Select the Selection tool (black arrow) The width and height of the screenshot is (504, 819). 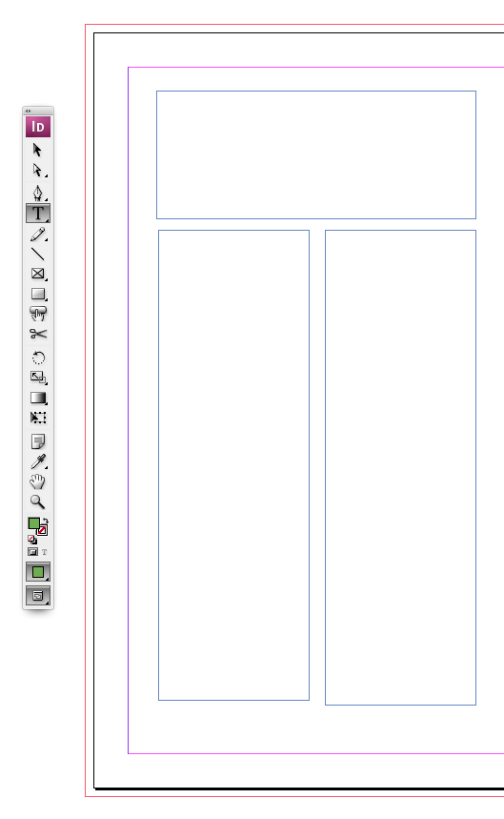37,150
